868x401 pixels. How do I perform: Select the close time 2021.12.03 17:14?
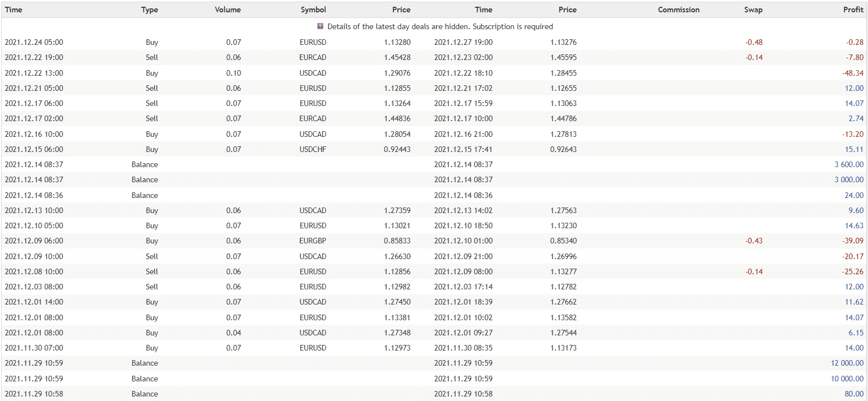pos(463,287)
